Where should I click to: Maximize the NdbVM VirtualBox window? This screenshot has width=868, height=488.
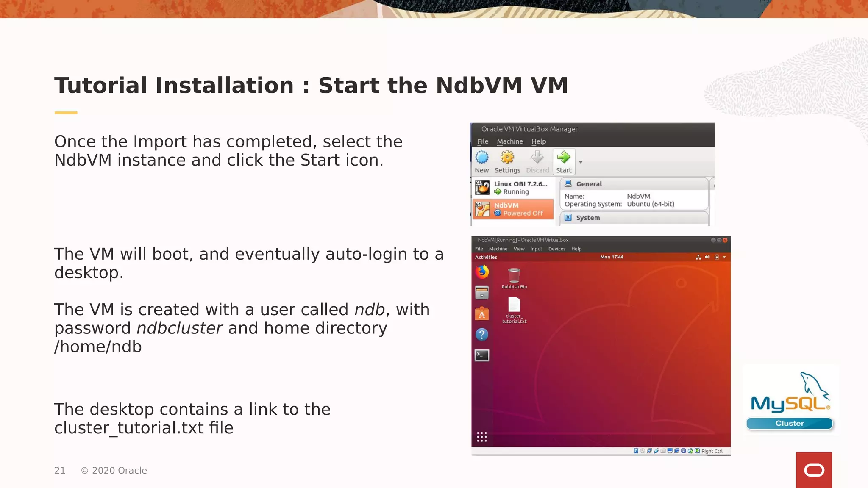coord(719,240)
